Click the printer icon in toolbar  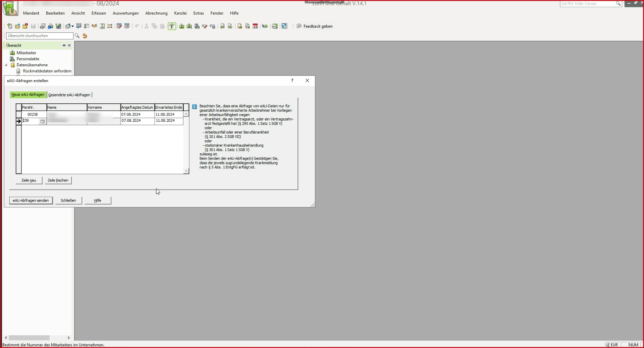tap(42, 26)
